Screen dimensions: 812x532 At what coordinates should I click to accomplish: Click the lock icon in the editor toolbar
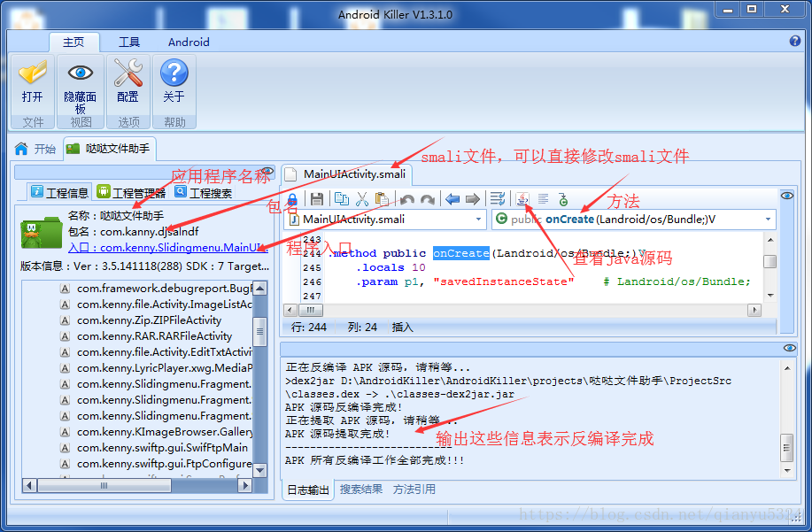point(292,199)
